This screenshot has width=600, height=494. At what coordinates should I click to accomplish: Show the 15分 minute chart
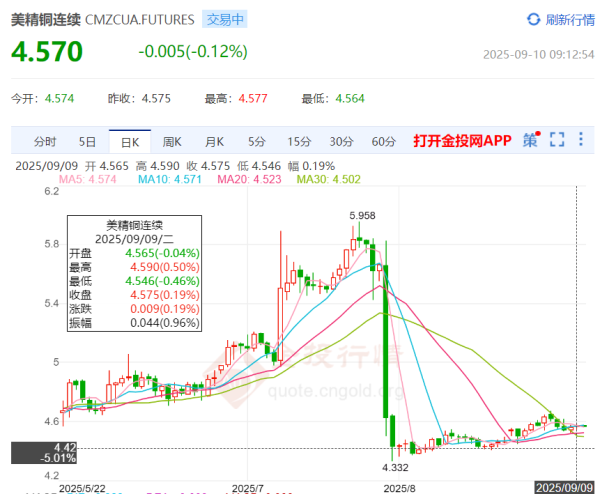tap(298, 141)
